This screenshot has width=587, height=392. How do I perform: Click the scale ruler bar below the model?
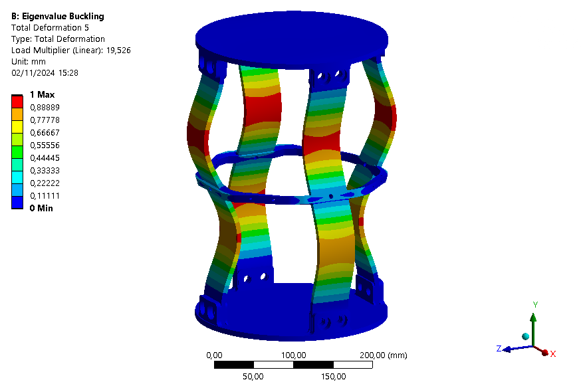click(293, 365)
